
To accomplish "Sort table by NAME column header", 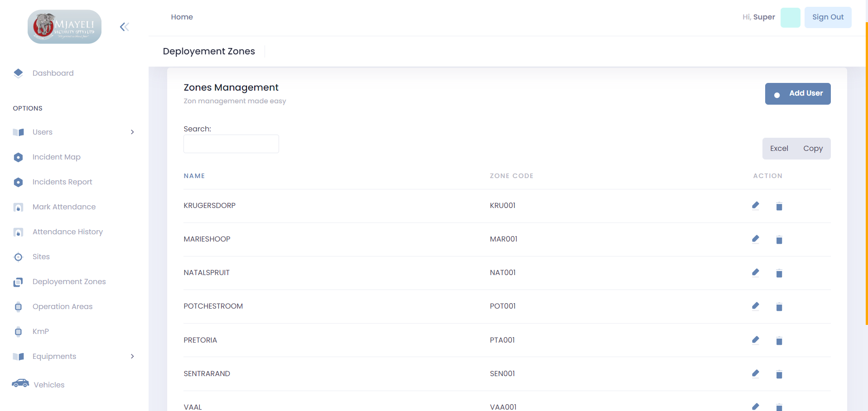I will 194,176.
